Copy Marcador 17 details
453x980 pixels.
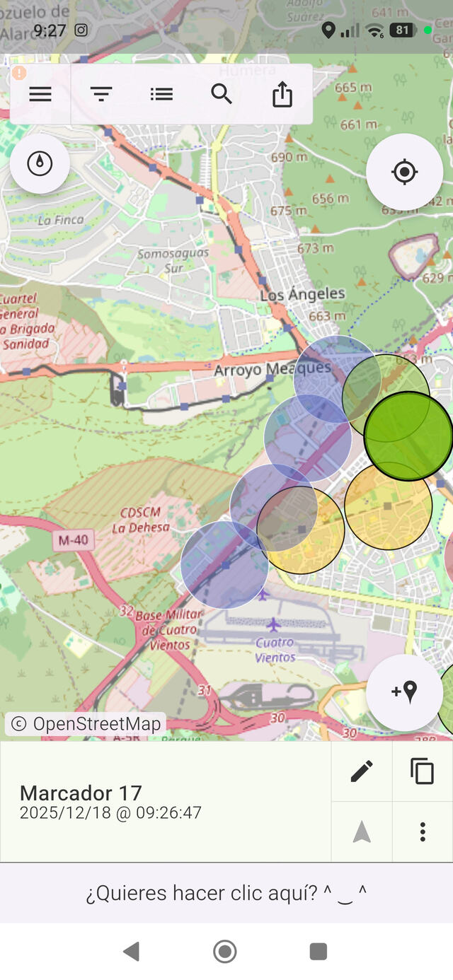click(423, 771)
